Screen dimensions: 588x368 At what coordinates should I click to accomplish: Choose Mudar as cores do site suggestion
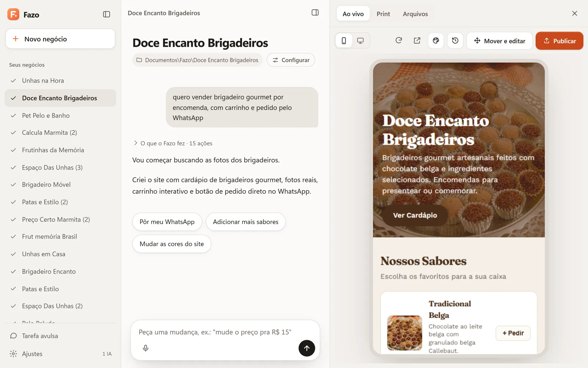pyautogui.click(x=172, y=244)
